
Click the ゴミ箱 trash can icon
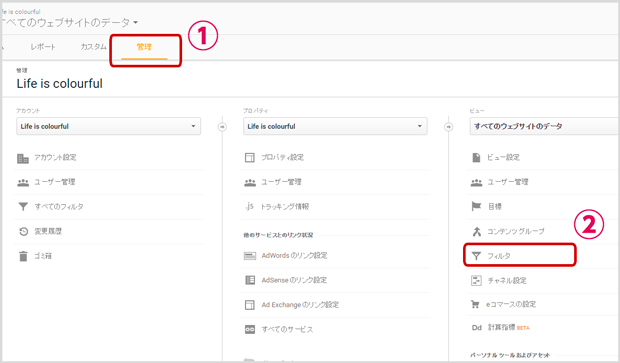click(23, 256)
